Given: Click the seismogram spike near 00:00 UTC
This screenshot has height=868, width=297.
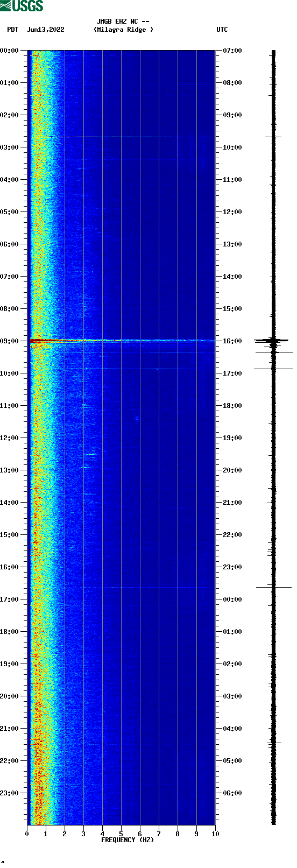Looking at the screenshot, I should pos(273,587).
